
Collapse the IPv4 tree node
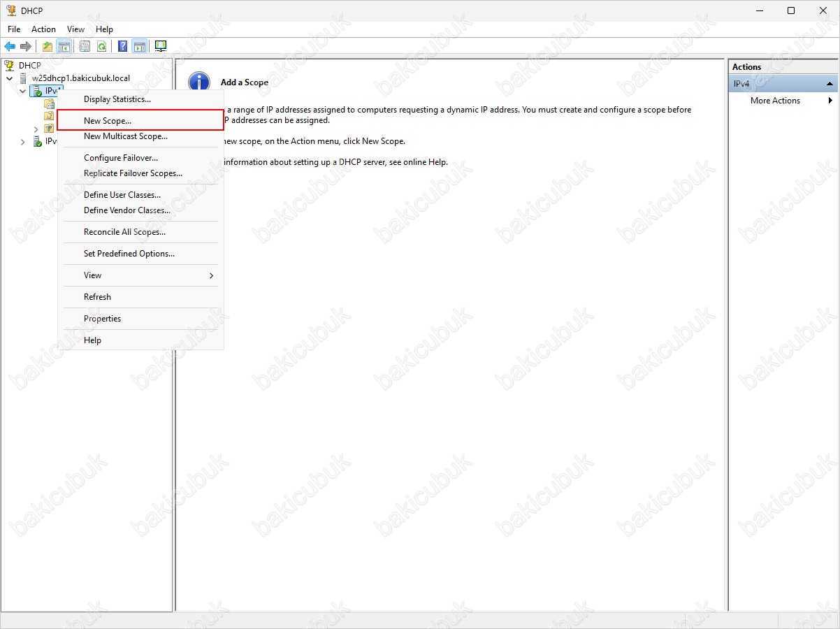pyautogui.click(x=23, y=91)
